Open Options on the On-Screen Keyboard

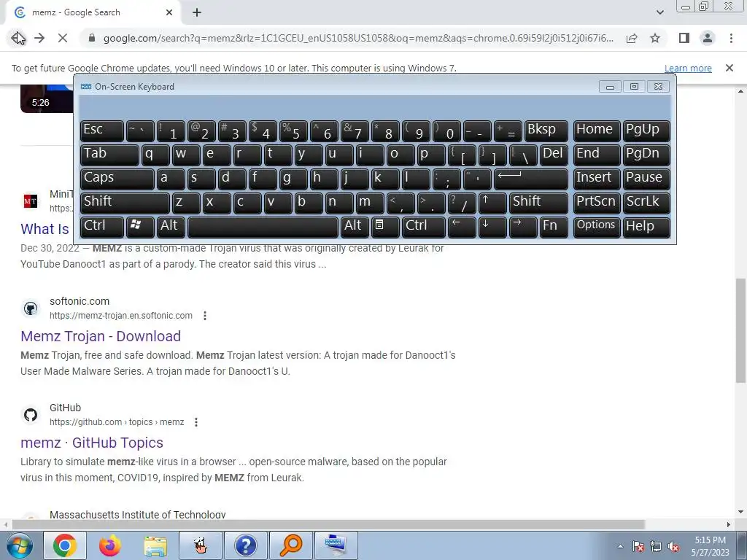click(597, 227)
